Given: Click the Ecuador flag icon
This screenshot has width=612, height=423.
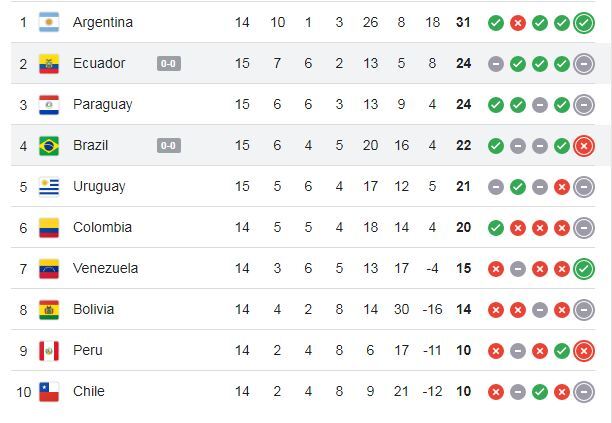Looking at the screenshot, I should point(49,63).
